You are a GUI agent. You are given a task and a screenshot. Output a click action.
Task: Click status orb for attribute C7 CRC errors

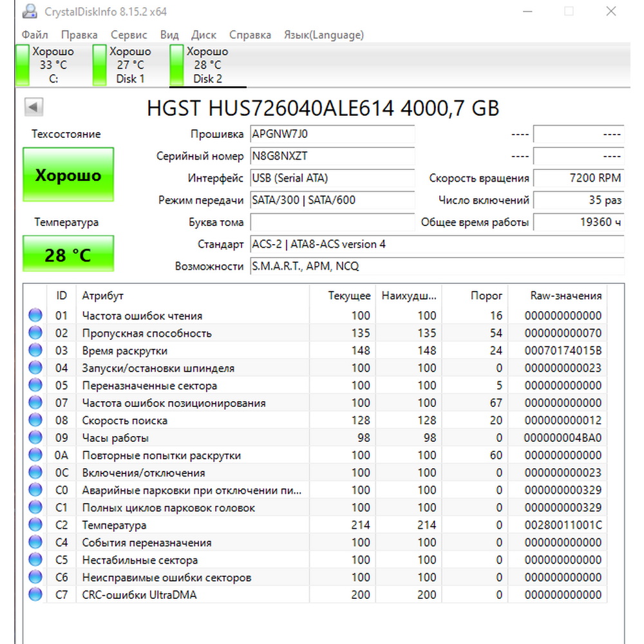coord(35,594)
